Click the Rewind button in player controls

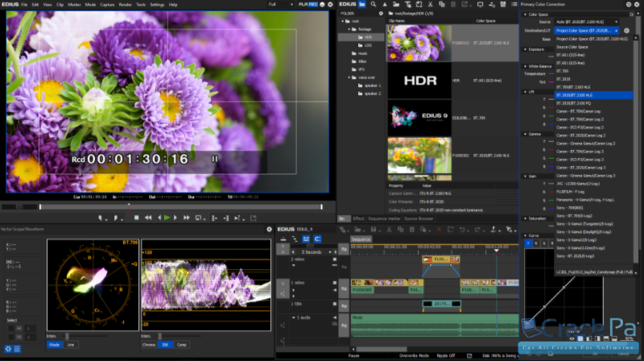point(148,218)
